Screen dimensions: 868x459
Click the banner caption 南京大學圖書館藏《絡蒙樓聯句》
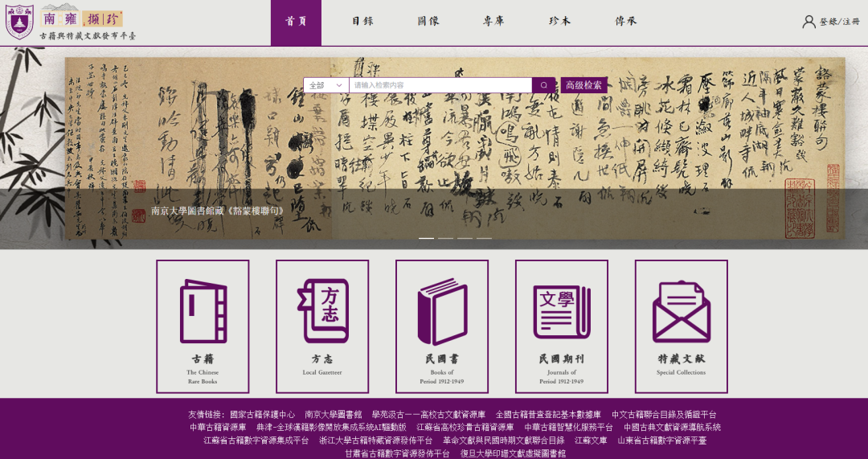tap(218, 211)
